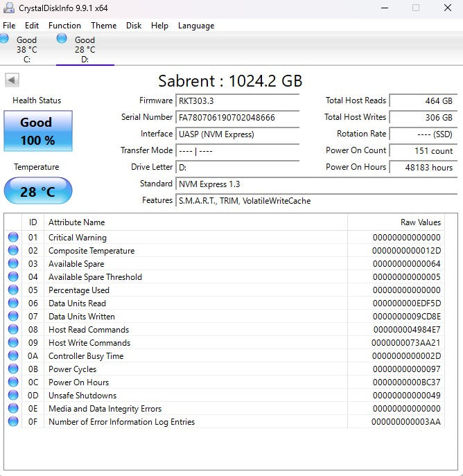Click the D: drive blue status orb
Image resolution: width=463 pixels, height=476 pixels.
(x=62, y=39)
